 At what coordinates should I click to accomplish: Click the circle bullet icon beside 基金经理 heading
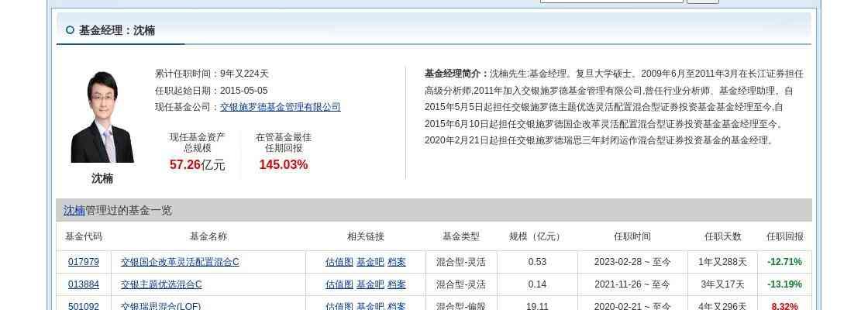coord(70,30)
